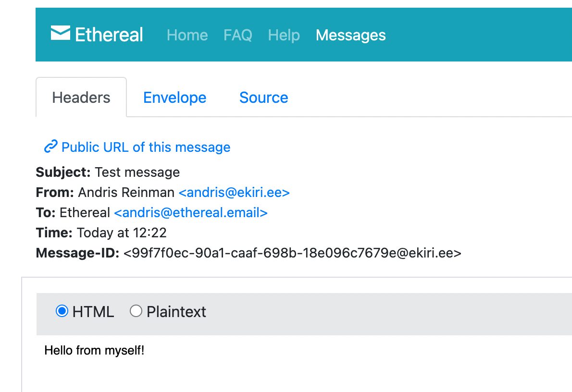
Task: Switch to the Plaintext radio option
Action: pos(136,311)
